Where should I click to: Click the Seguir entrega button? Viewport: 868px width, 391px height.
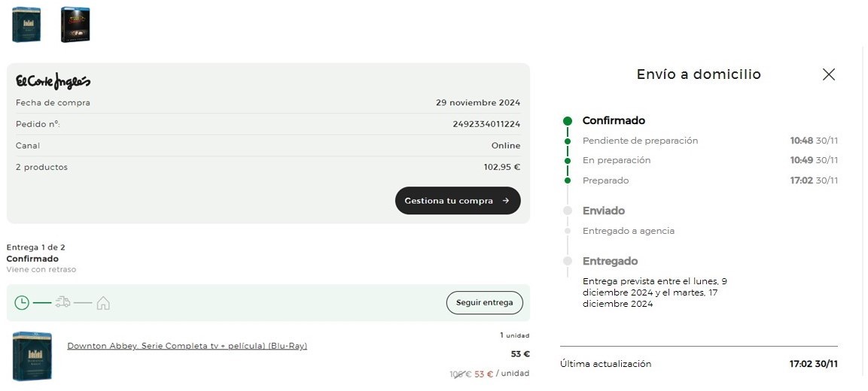(484, 302)
